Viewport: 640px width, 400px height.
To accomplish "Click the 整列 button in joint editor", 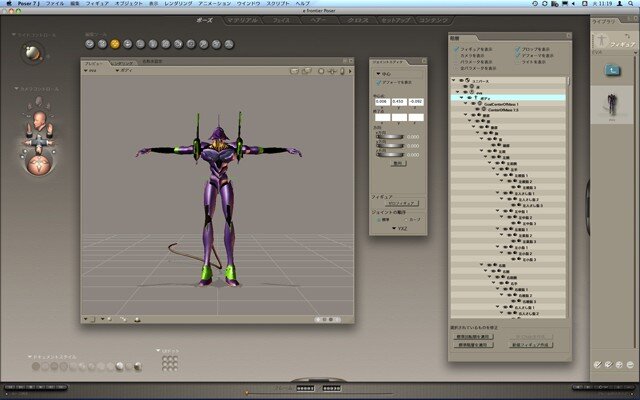I will point(398,163).
